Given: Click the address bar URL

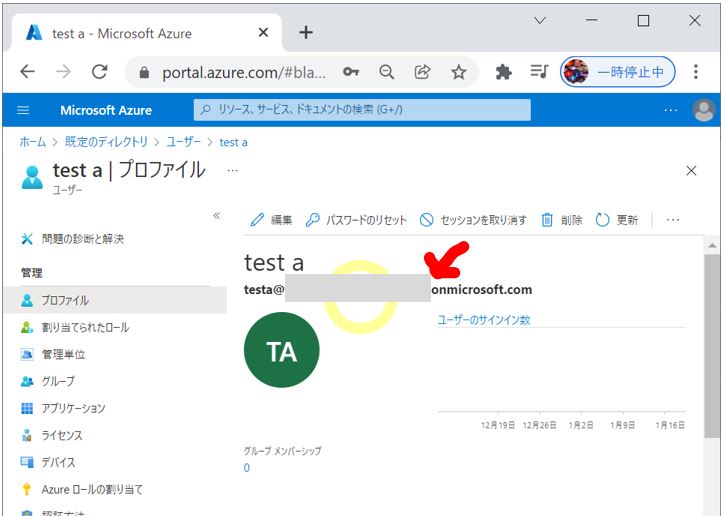Looking at the screenshot, I should click(244, 72).
